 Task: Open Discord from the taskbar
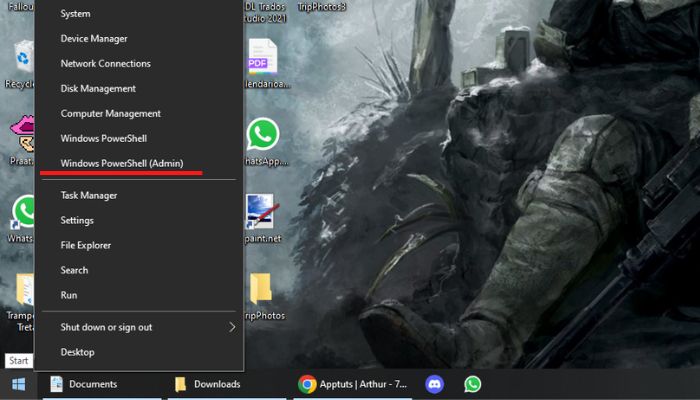(434, 384)
